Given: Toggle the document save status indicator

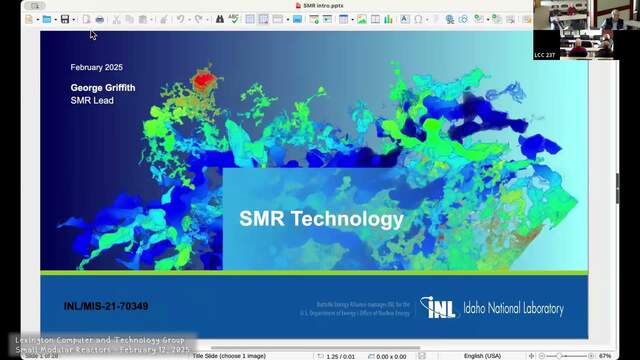Looking at the screenshot, I should pyautogui.click(x=422, y=356).
